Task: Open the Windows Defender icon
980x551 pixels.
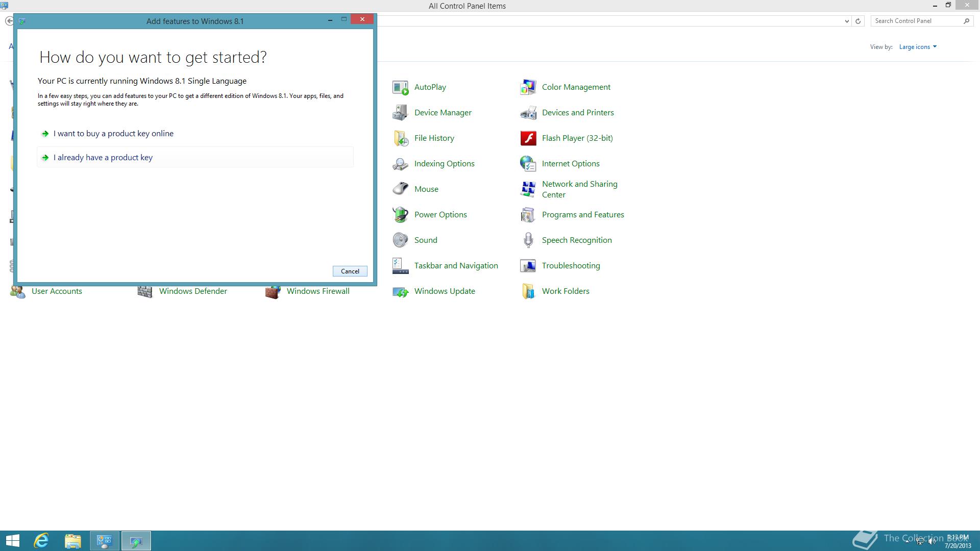Action: tap(145, 292)
